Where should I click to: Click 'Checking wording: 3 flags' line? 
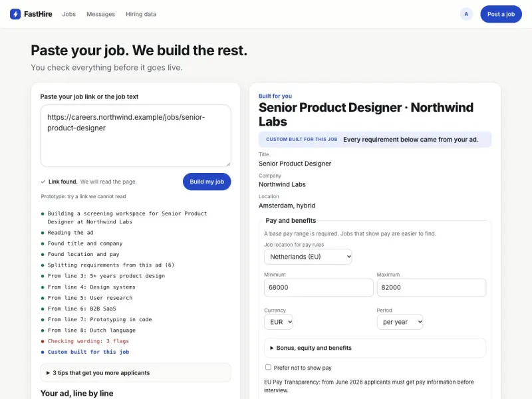pos(88,341)
